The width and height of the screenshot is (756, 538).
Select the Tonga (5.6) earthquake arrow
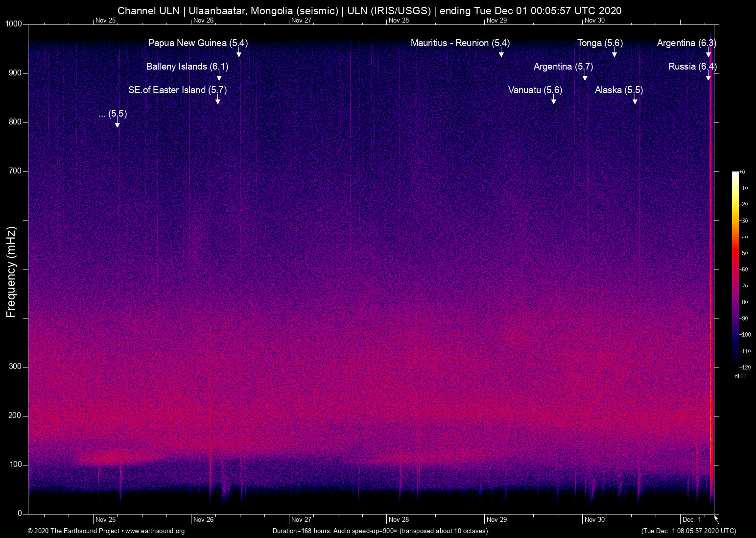click(x=614, y=54)
